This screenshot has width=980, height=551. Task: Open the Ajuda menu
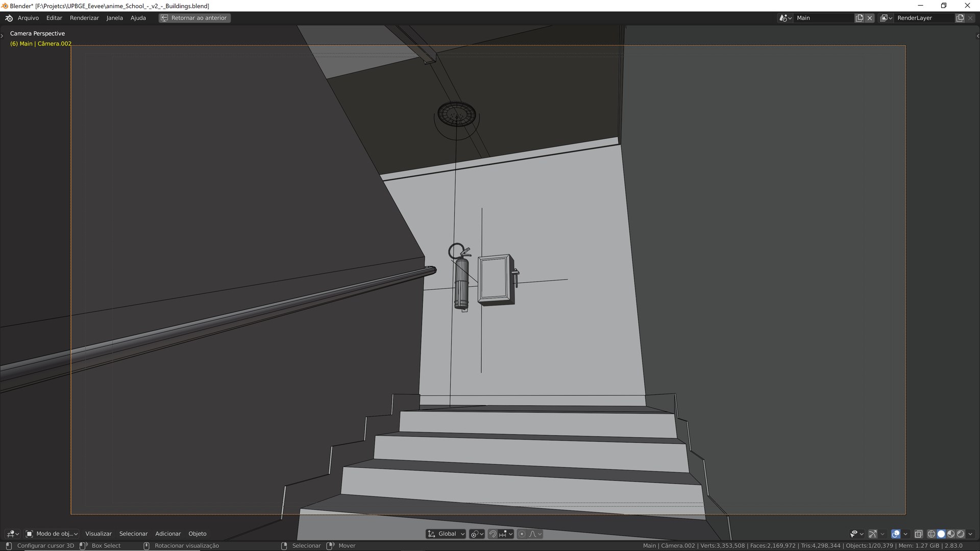[x=138, y=18]
